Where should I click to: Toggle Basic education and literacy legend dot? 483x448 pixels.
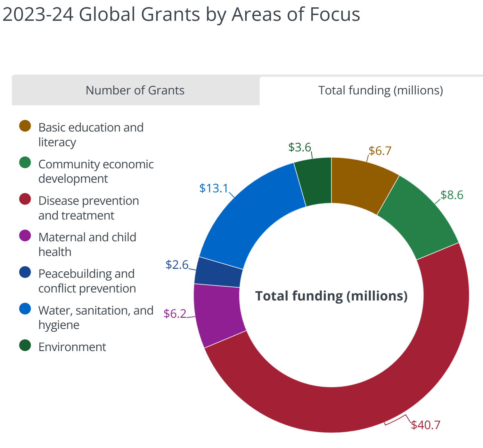pos(25,126)
